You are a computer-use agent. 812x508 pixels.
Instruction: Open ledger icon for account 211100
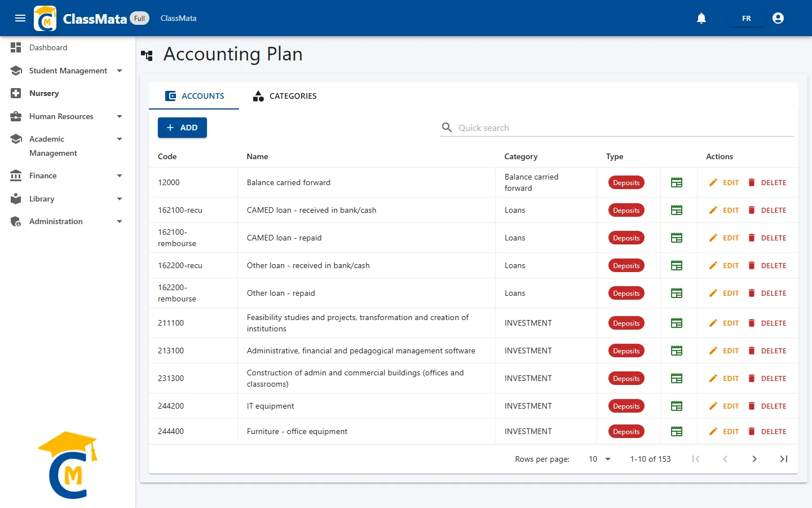tap(677, 323)
